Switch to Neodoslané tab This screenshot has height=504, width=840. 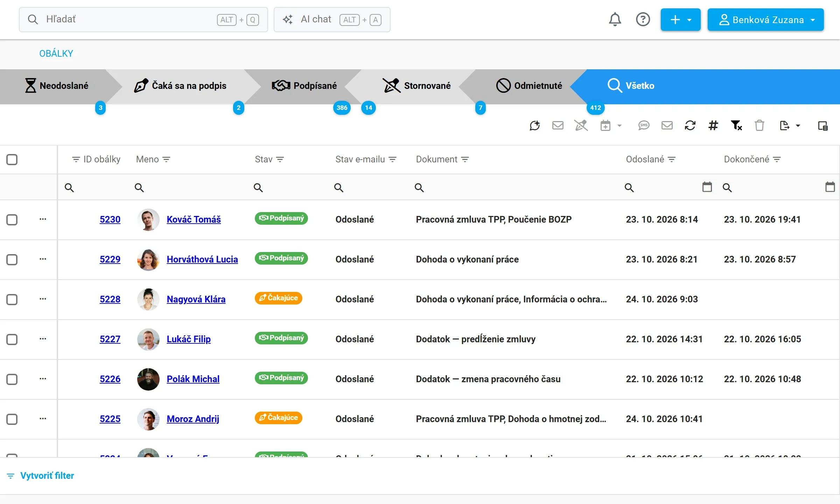tap(57, 86)
